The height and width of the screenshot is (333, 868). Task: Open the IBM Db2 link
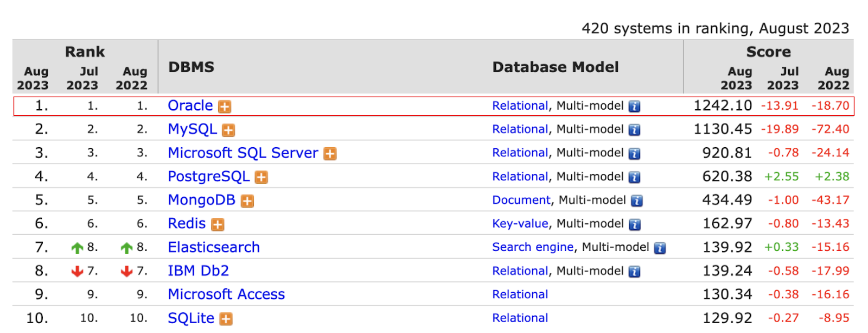pyautogui.click(x=199, y=271)
